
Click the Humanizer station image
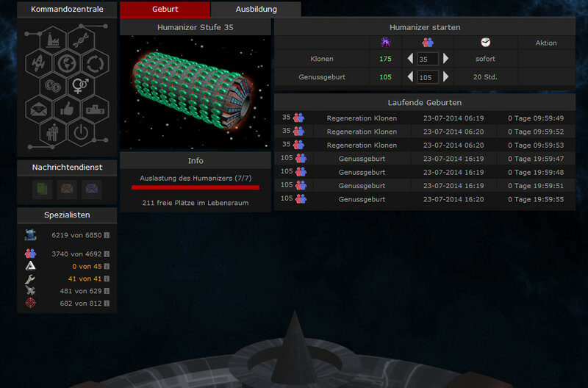196,93
